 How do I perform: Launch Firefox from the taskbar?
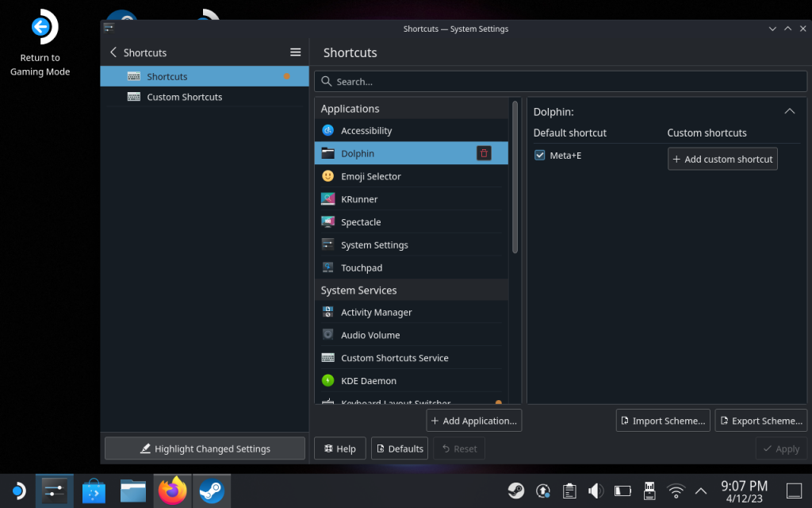coord(172,491)
